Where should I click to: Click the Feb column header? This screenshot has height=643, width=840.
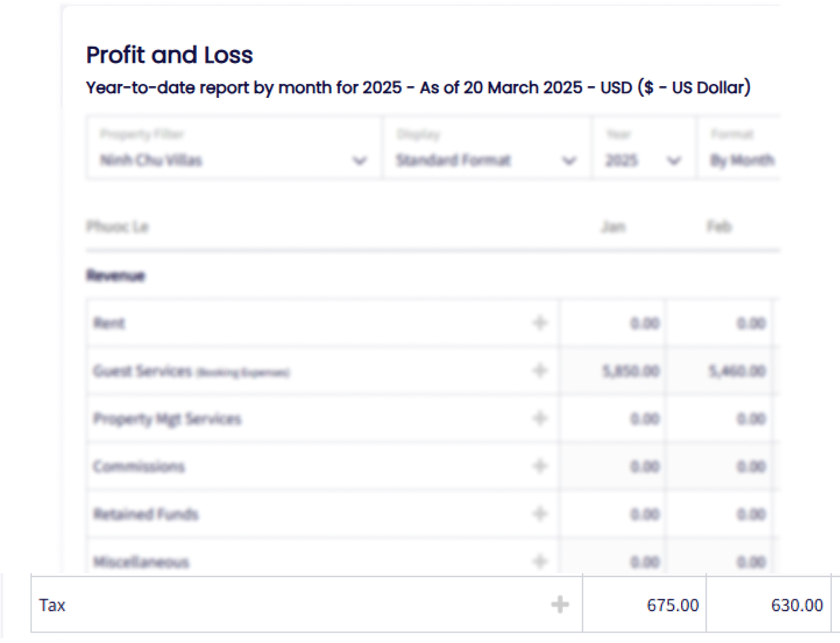(x=719, y=227)
